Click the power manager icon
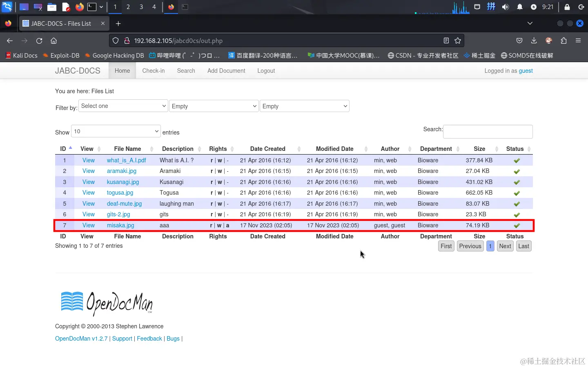The image size is (588, 368). coord(534,7)
